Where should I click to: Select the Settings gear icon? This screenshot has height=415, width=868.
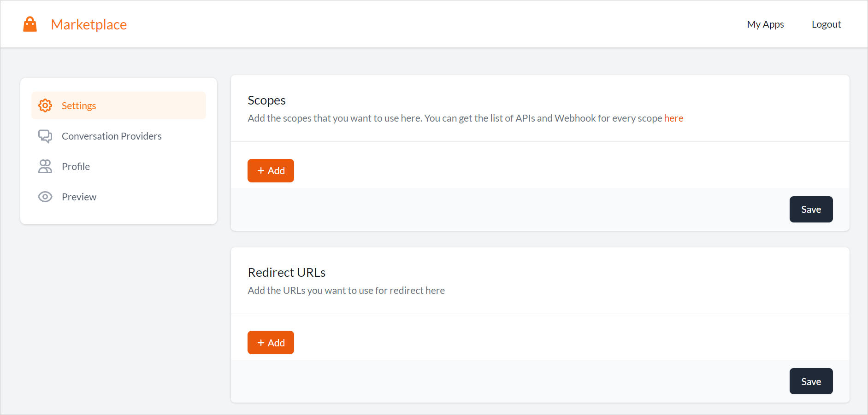click(x=45, y=105)
